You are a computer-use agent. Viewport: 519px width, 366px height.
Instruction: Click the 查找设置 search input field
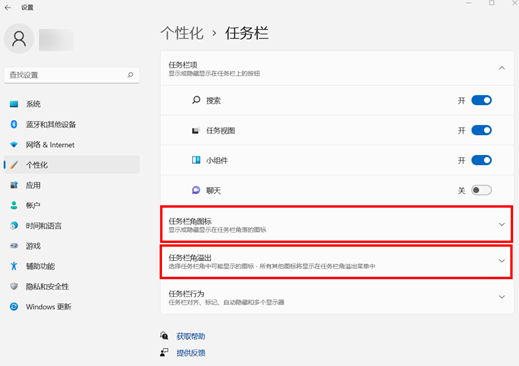click(72, 75)
